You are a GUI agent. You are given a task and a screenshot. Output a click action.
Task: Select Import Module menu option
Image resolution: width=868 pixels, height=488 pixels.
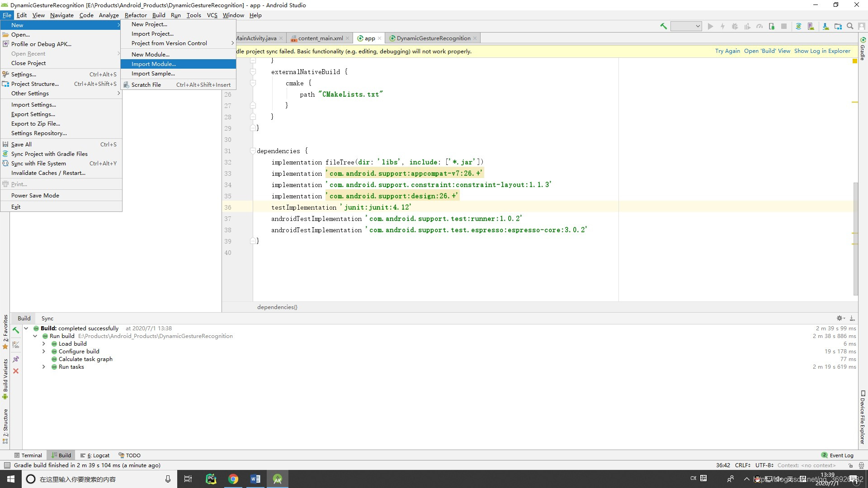coord(154,64)
